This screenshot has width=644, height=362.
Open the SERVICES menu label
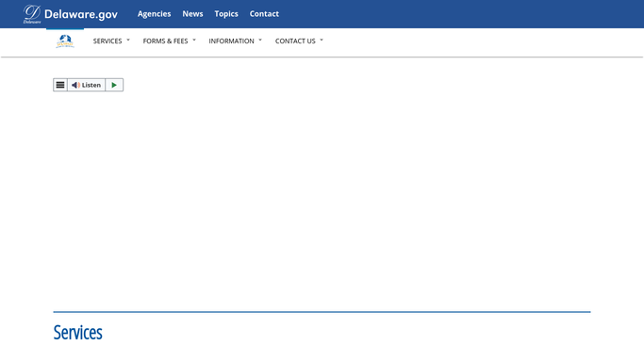pos(107,41)
